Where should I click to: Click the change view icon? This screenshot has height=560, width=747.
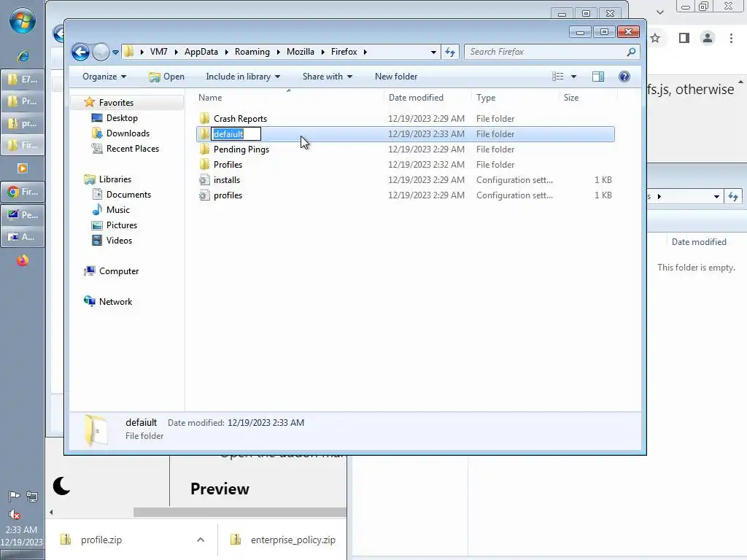557,77
